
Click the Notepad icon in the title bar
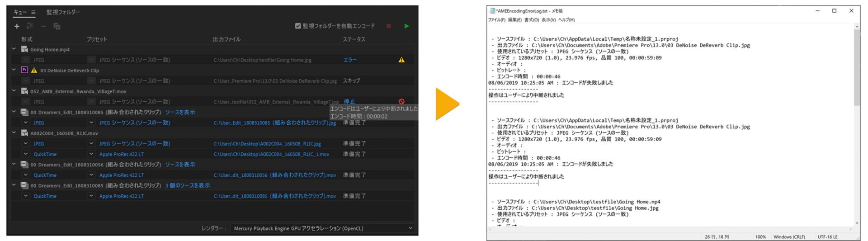coord(492,11)
